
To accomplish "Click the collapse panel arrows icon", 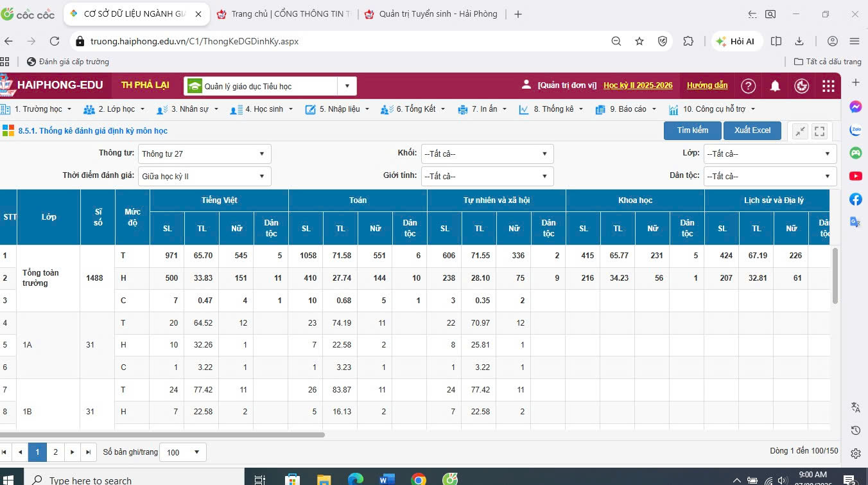I will [800, 131].
